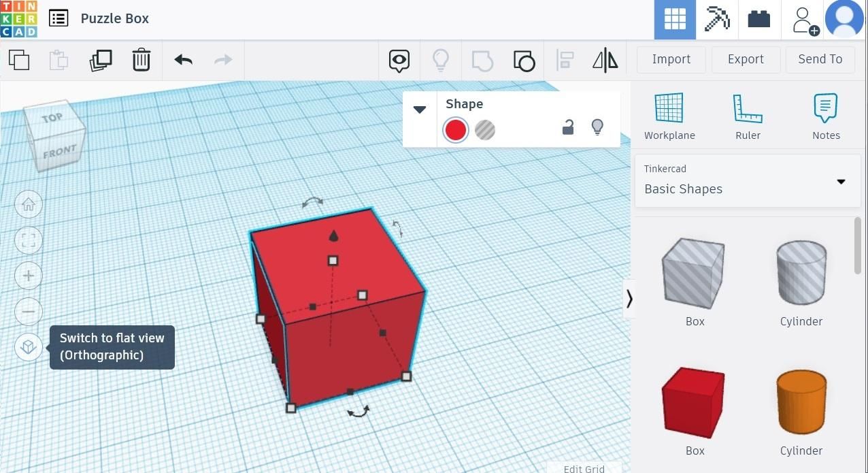The width and height of the screenshot is (868, 473).
Task: Open Edit Grid settings
Action: 584,468
